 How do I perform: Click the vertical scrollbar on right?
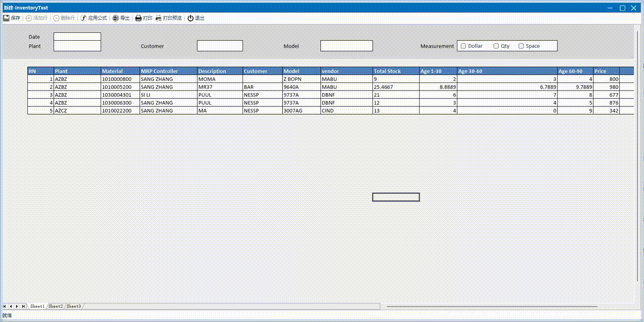click(x=638, y=156)
